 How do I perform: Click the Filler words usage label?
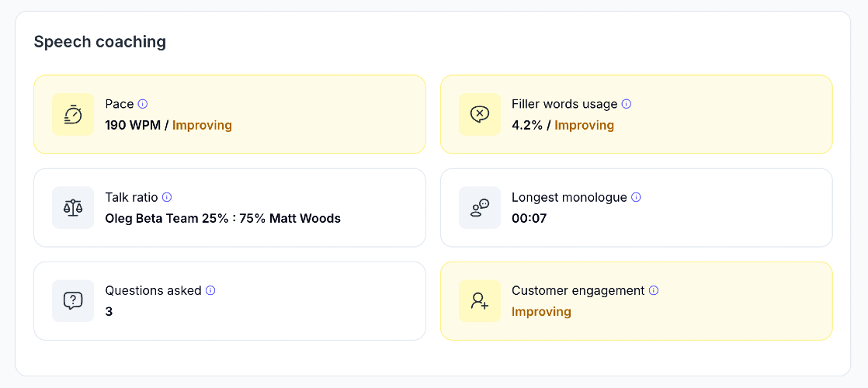pos(564,103)
